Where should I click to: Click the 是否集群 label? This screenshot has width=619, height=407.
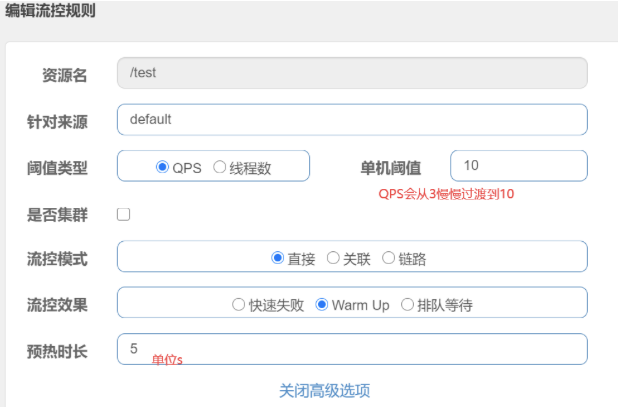(x=57, y=215)
